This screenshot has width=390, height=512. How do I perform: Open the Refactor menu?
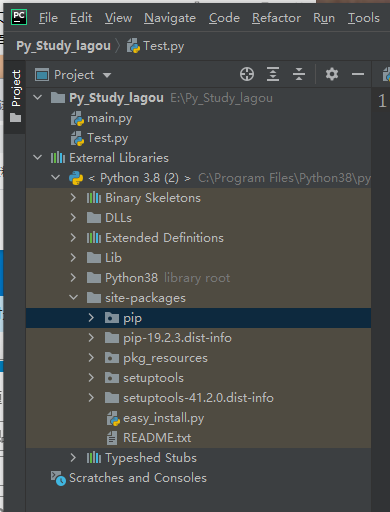[276, 18]
